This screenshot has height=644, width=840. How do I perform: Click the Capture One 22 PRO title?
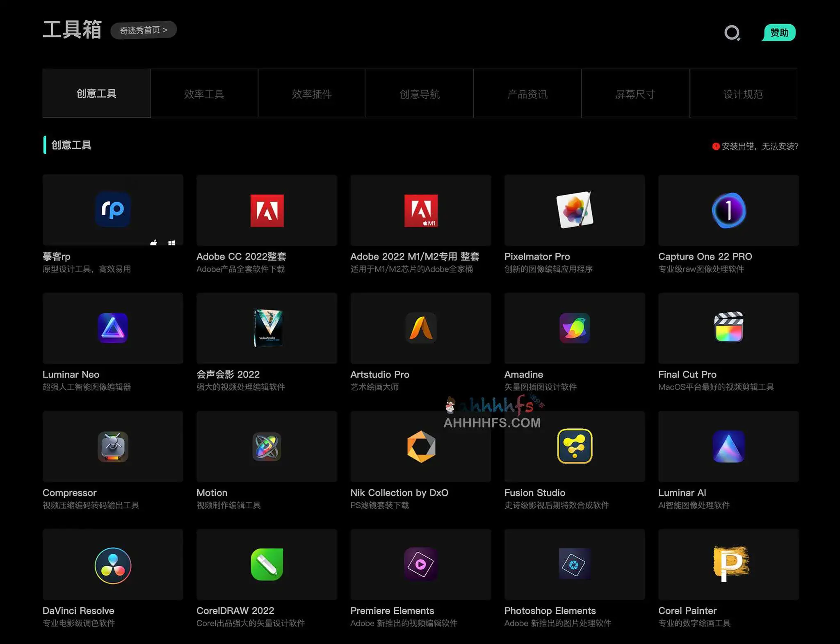point(705,257)
